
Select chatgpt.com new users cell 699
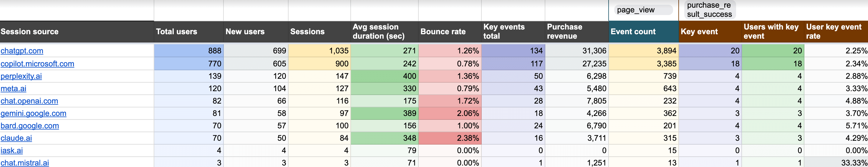coord(256,51)
